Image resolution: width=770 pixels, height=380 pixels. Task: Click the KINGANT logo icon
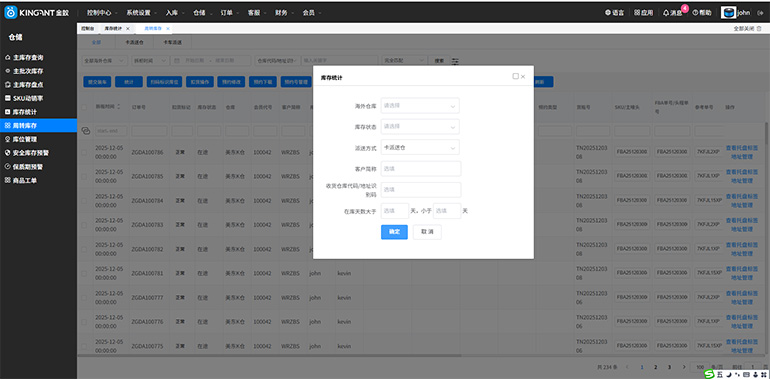pos(11,13)
